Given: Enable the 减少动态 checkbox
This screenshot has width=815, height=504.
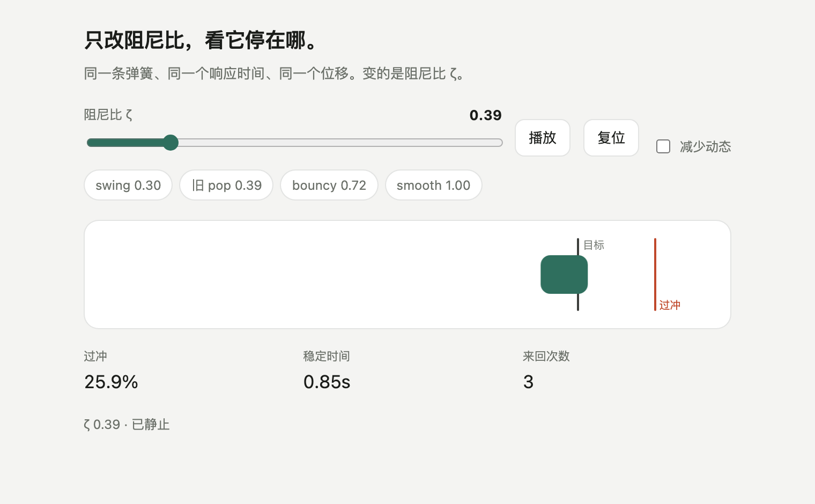Looking at the screenshot, I should coord(663,146).
